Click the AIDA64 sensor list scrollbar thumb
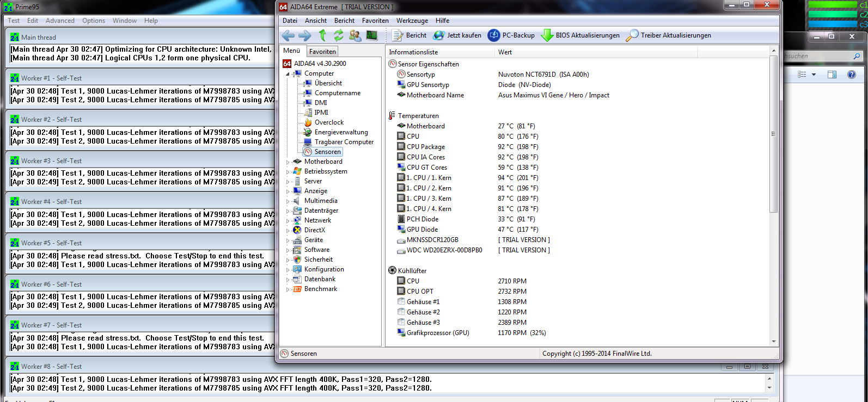The image size is (868, 402). [774, 134]
